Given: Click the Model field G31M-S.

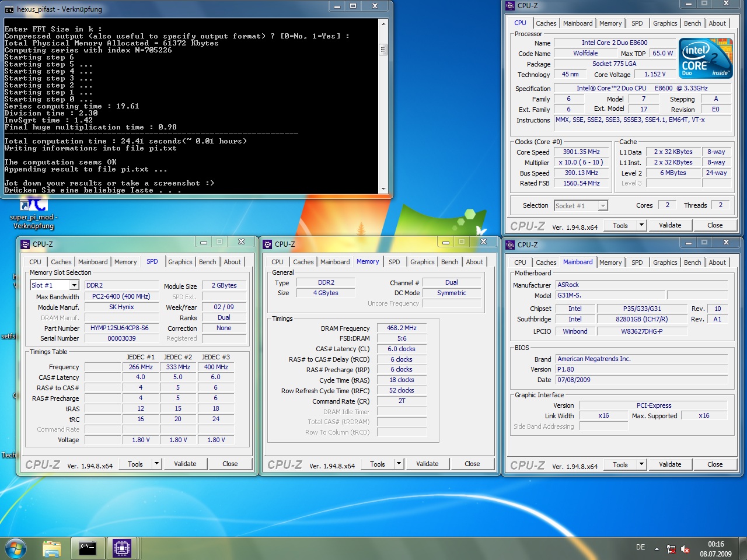Looking at the screenshot, I should tap(610, 295).
